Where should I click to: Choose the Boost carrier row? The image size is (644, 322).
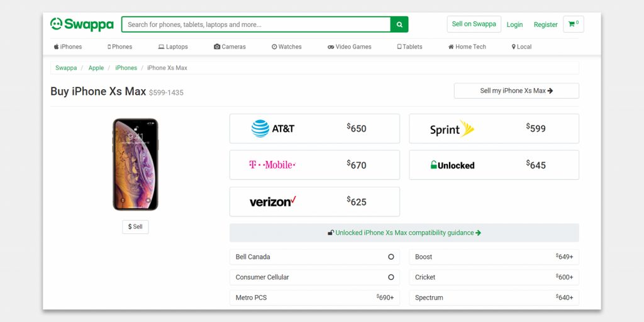pyautogui.click(x=494, y=257)
